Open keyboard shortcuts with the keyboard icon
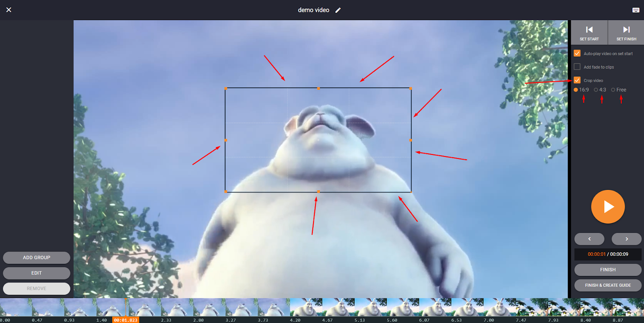The image size is (644, 323). [636, 10]
